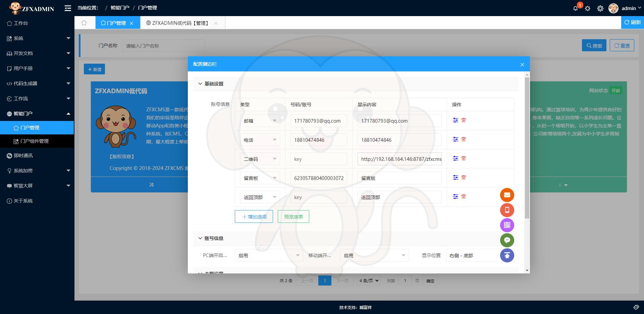Delete the 邮箱 row with trash icon
The height and width of the screenshot is (314, 644).
464,120
